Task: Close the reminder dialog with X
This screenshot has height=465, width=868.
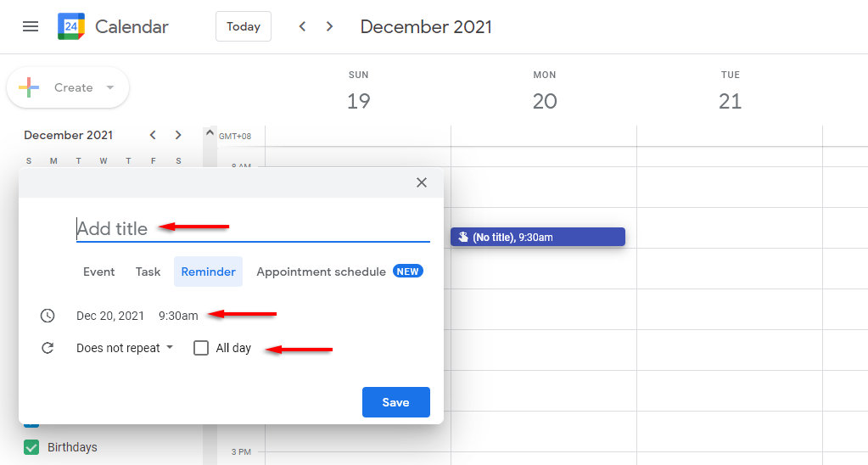Action: coord(422,182)
